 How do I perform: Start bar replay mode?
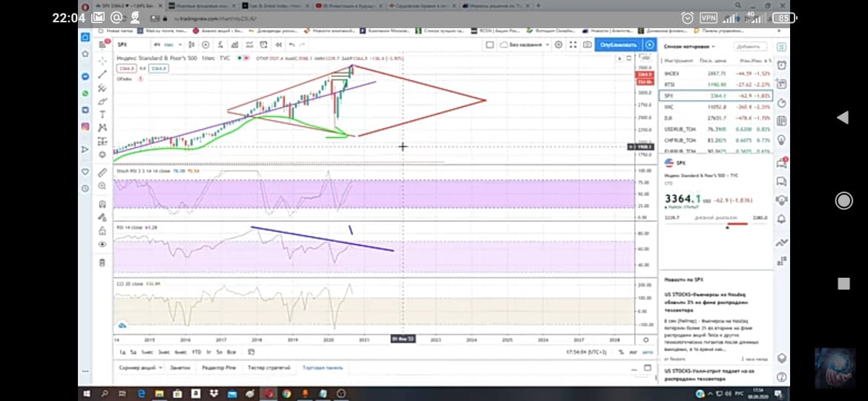277,45
